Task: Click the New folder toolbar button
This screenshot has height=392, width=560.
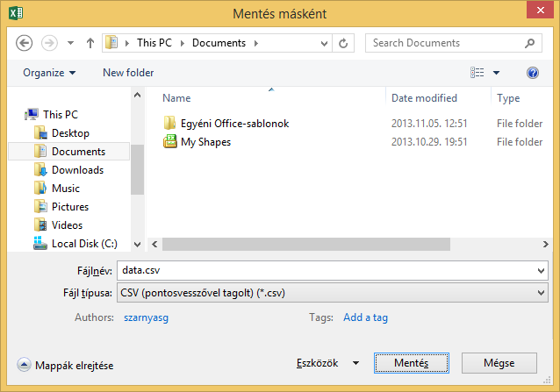Action: (128, 73)
